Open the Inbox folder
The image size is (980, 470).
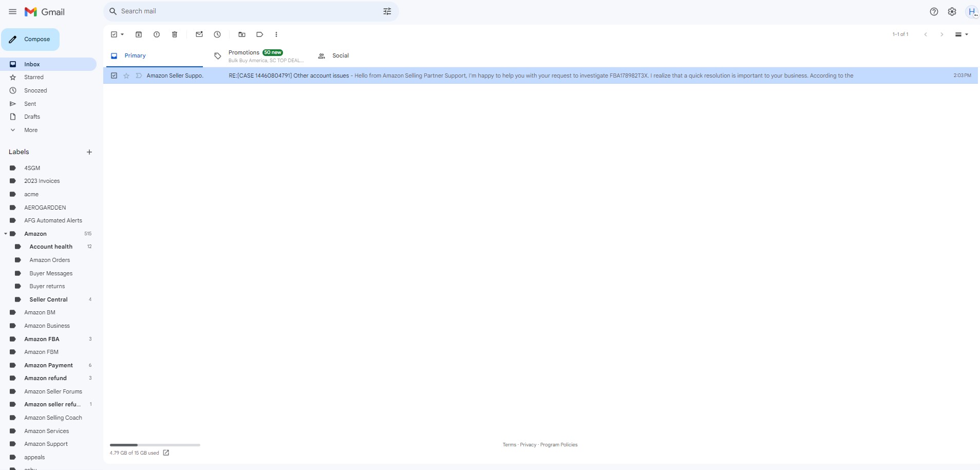click(x=48, y=64)
